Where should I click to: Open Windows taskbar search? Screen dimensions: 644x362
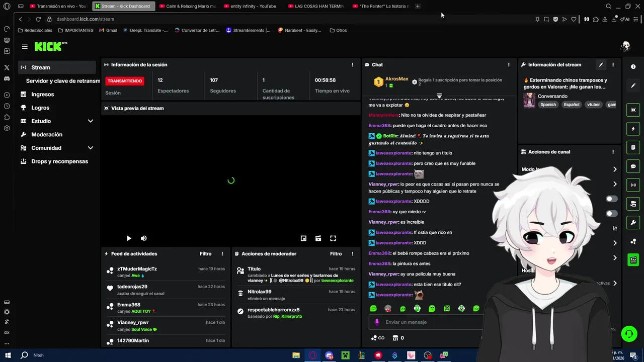click(x=24, y=355)
